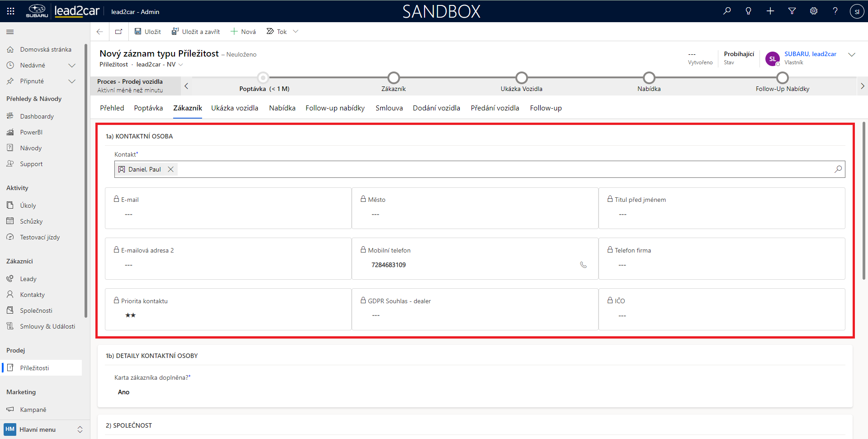868x439 pixels.
Task: Open the lightbulb assistant icon
Action: (749, 11)
